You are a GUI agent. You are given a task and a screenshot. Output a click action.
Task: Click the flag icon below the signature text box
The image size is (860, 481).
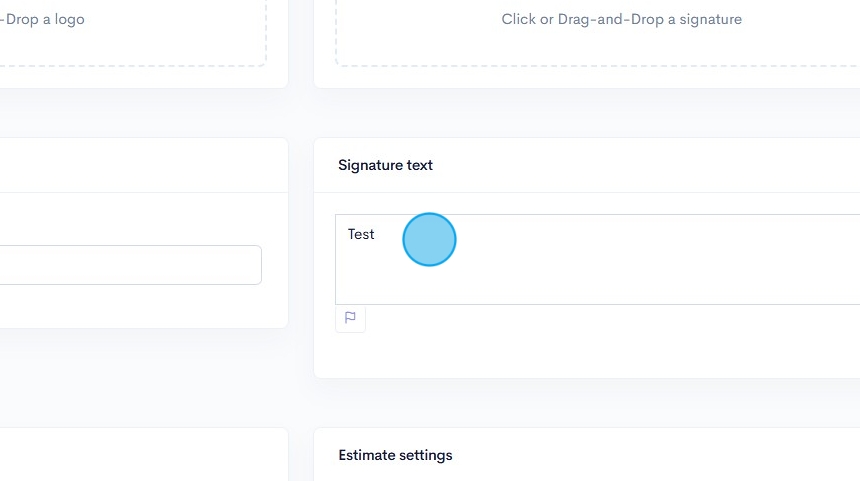click(x=350, y=318)
